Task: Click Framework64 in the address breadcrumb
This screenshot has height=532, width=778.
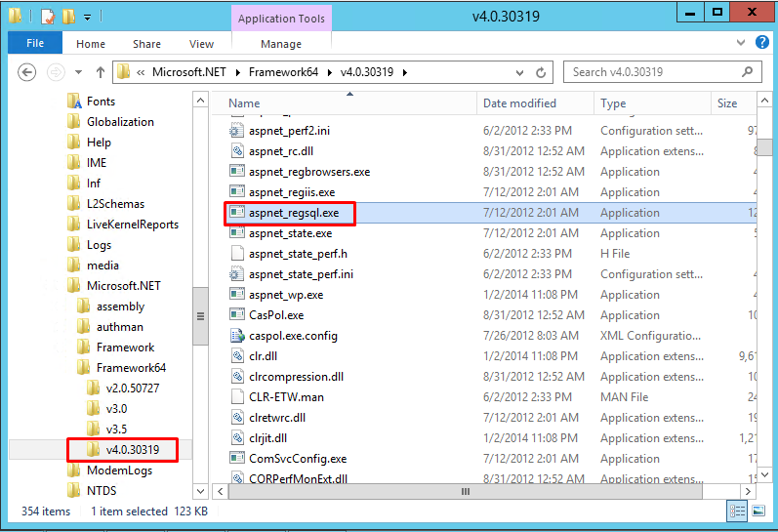Action: tap(283, 72)
